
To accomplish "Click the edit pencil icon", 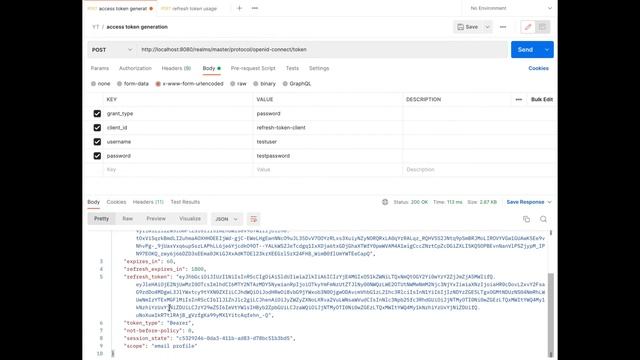I will (x=528, y=27).
